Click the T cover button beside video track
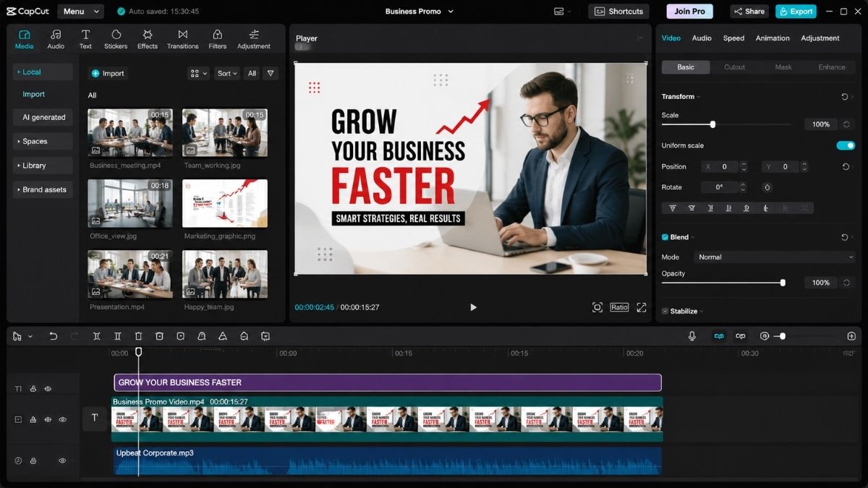Viewport: 868px width, 488px height. (95, 418)
